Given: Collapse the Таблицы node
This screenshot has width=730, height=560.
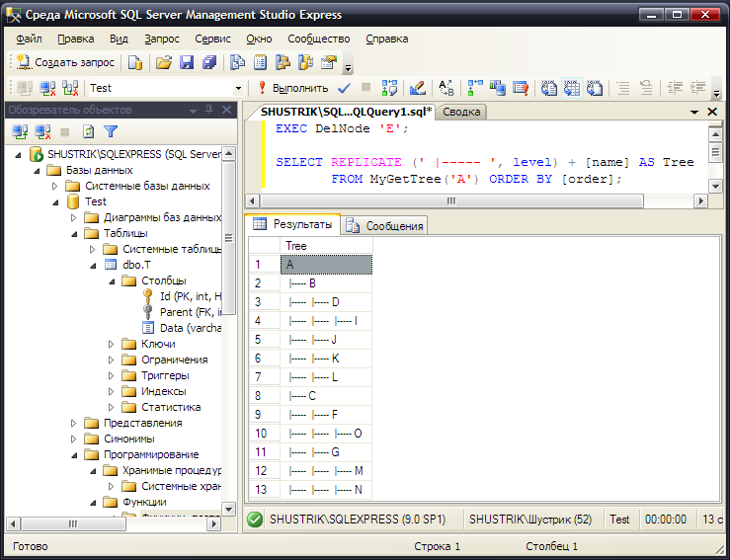Looking at the screenshot, I should click(74, 234).
